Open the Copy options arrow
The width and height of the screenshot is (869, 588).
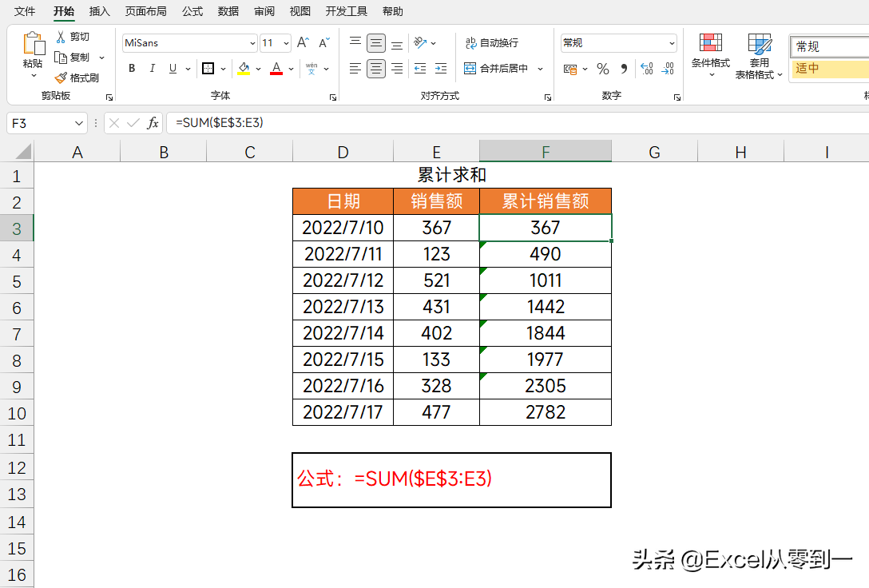coord(101,57)
